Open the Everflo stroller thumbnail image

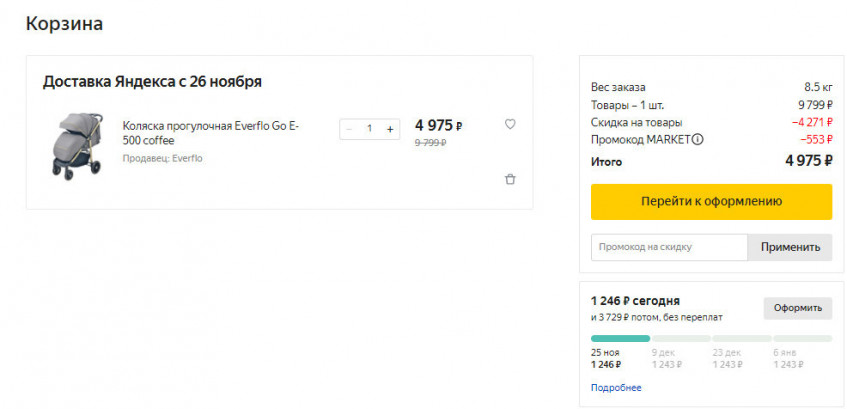pos(76,146)
